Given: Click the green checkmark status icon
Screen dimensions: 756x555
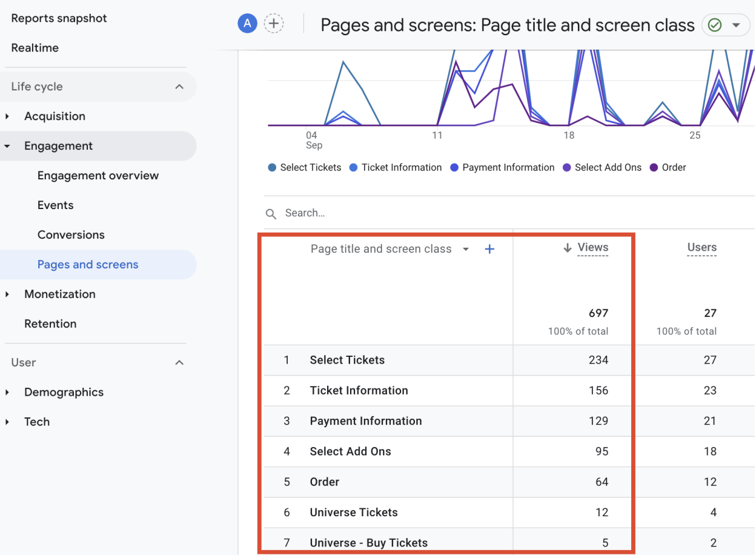Looking at the screenshot, I should 715,25.
